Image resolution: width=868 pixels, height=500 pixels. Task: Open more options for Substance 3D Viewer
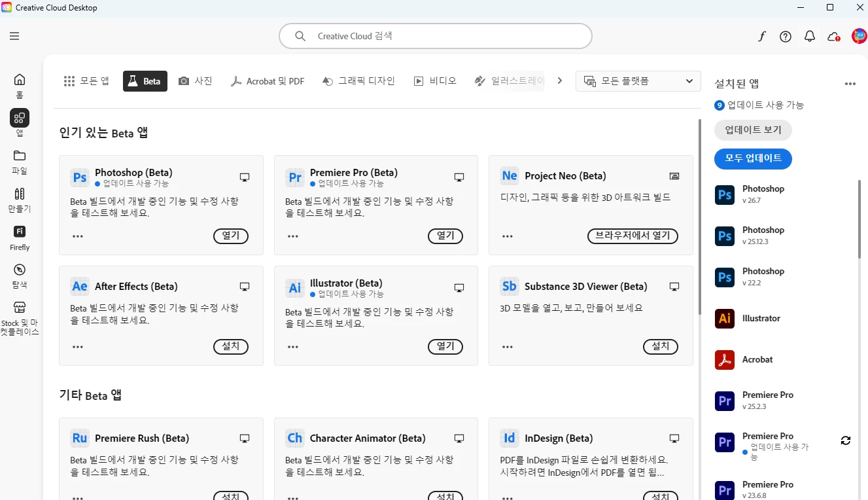click(508, 347)
